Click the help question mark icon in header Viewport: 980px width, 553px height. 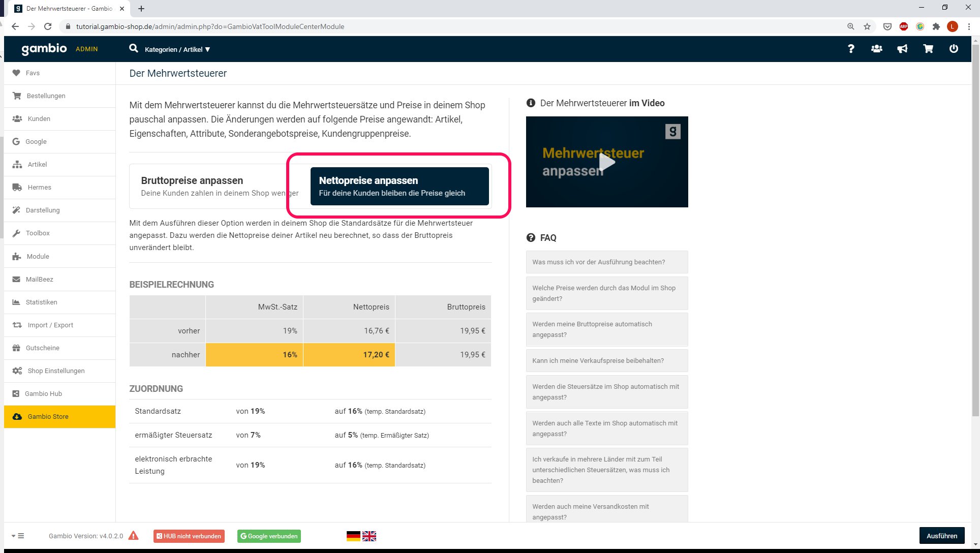[x=851, y=49]
